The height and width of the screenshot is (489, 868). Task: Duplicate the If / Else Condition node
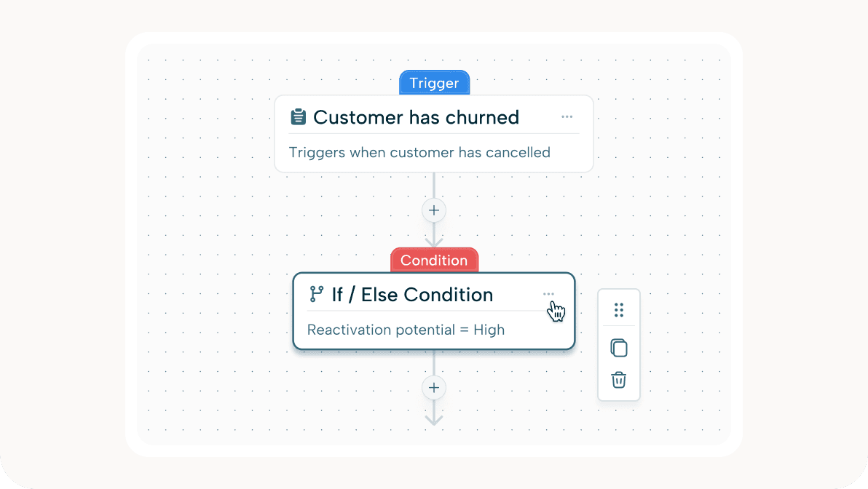tap(619, 348)
